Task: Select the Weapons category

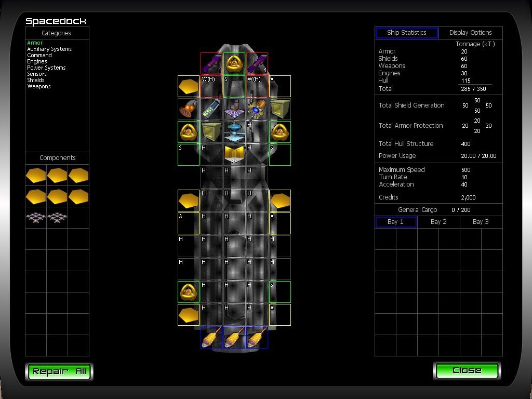Action: coord(39,87)
